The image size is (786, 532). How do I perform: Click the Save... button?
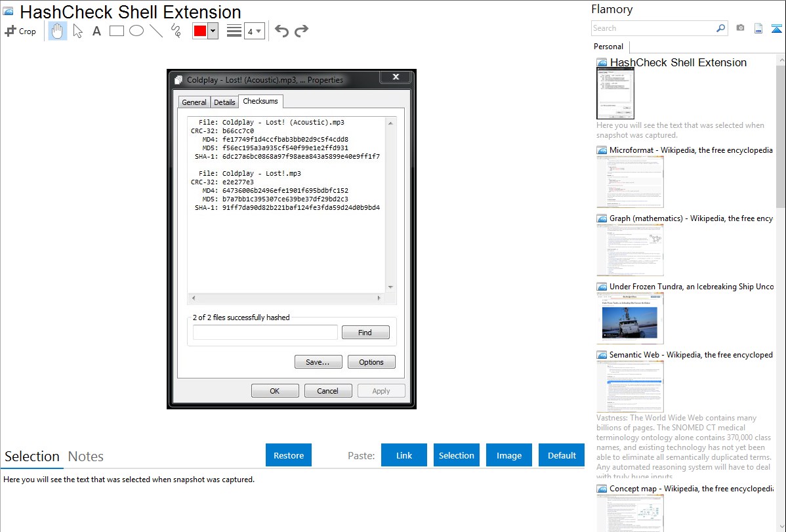click(318, 362)
